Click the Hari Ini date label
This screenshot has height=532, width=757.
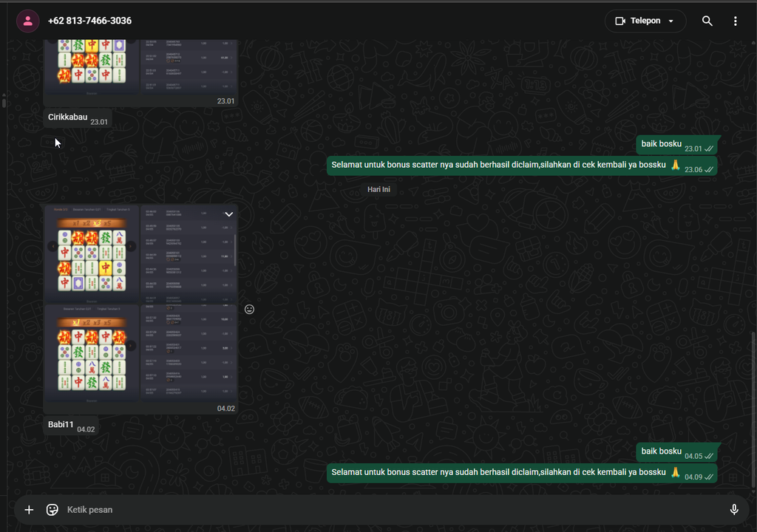[378, 189]
